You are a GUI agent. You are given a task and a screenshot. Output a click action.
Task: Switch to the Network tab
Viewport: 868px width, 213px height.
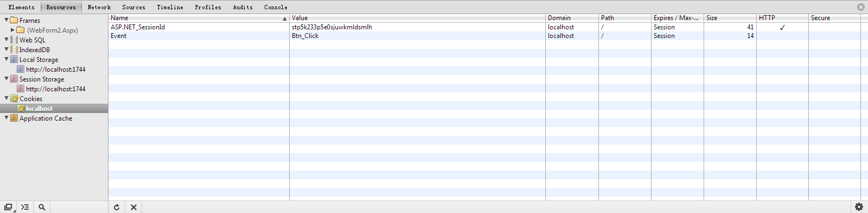pos(99,7)
